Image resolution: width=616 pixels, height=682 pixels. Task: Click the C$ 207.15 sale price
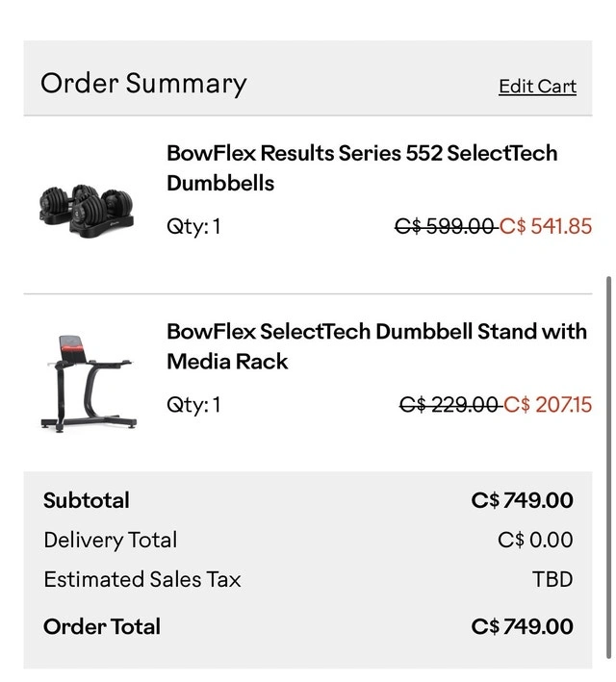549,405
